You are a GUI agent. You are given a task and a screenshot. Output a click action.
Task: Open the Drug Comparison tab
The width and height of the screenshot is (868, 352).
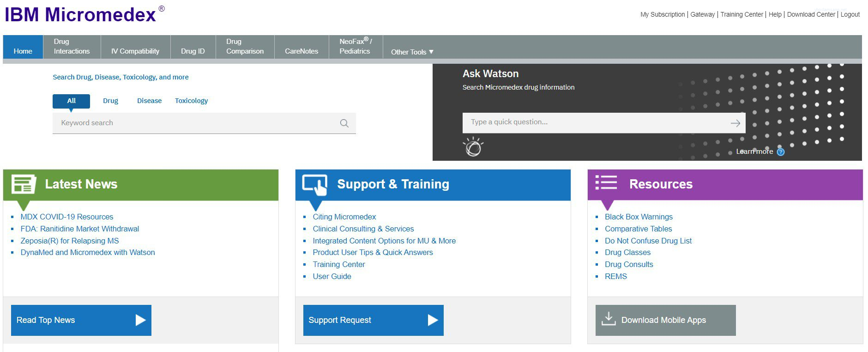[x=245, y=47]
